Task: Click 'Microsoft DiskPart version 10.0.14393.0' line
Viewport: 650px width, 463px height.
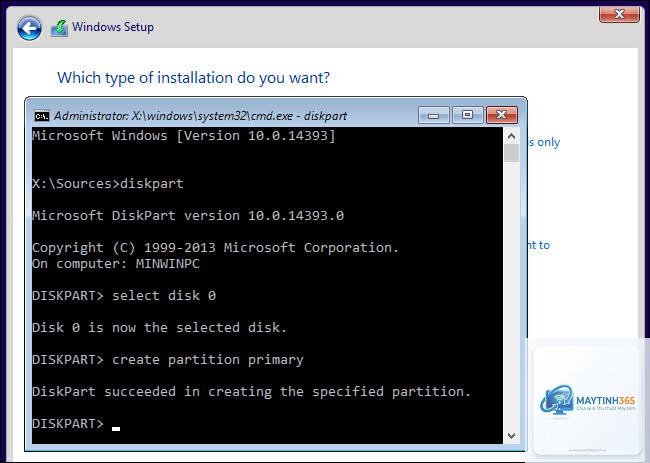Action: 188,216
